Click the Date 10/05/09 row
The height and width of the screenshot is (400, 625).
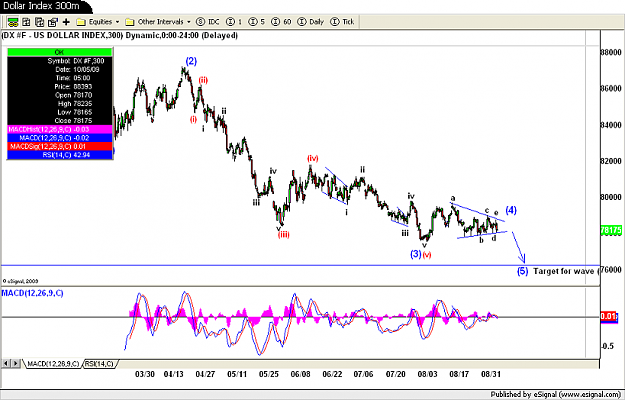[60, 69]
